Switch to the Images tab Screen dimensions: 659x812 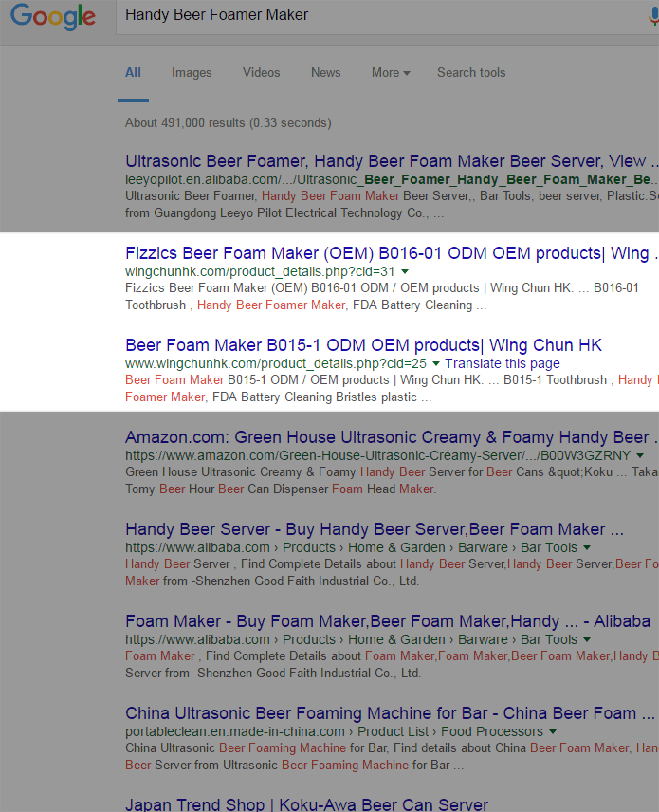point(192,72)
